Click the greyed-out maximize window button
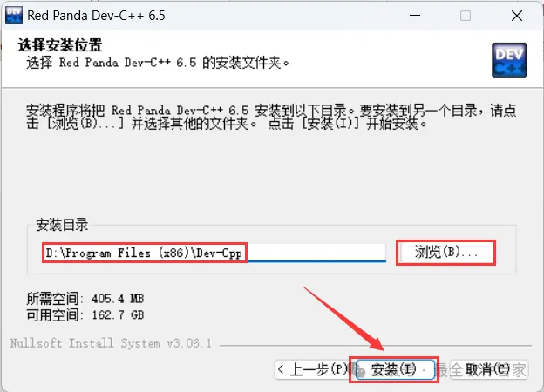 (x=466, y=16)
